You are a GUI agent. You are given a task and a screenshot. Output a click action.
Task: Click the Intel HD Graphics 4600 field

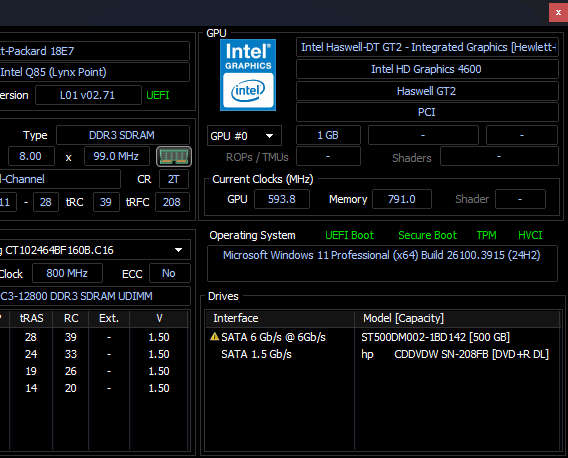click(427, 69)
